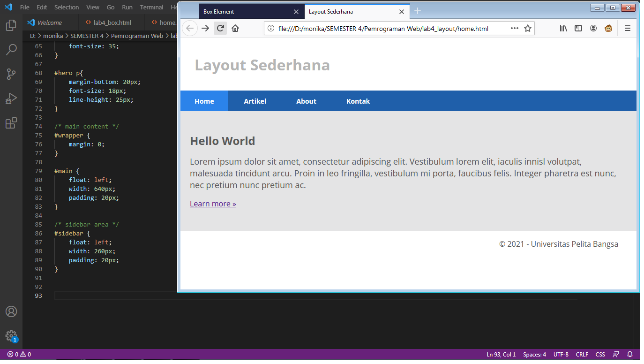The image size is (644, 364).
Task: Reload the home.html page
Action: click(x=220, y=28)
